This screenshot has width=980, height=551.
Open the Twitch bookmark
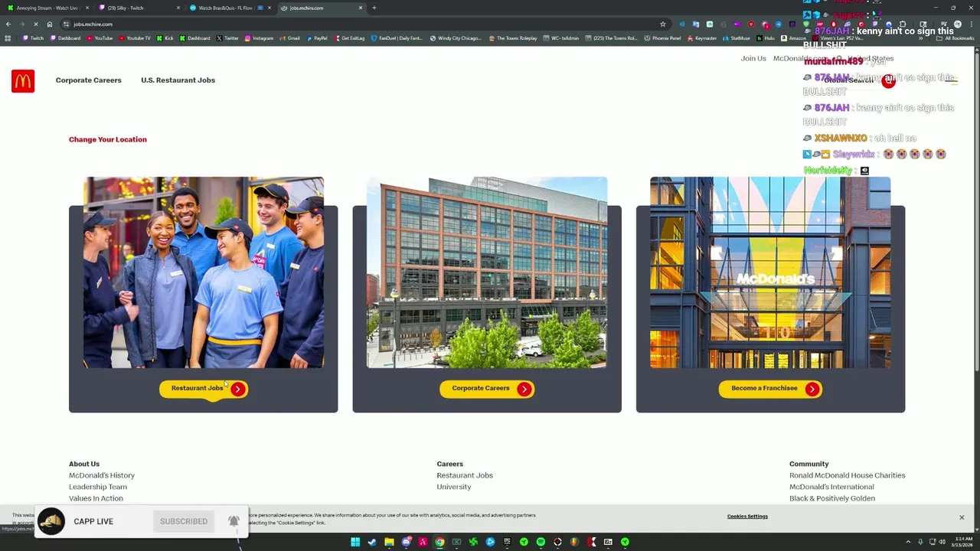pos(33,38)
